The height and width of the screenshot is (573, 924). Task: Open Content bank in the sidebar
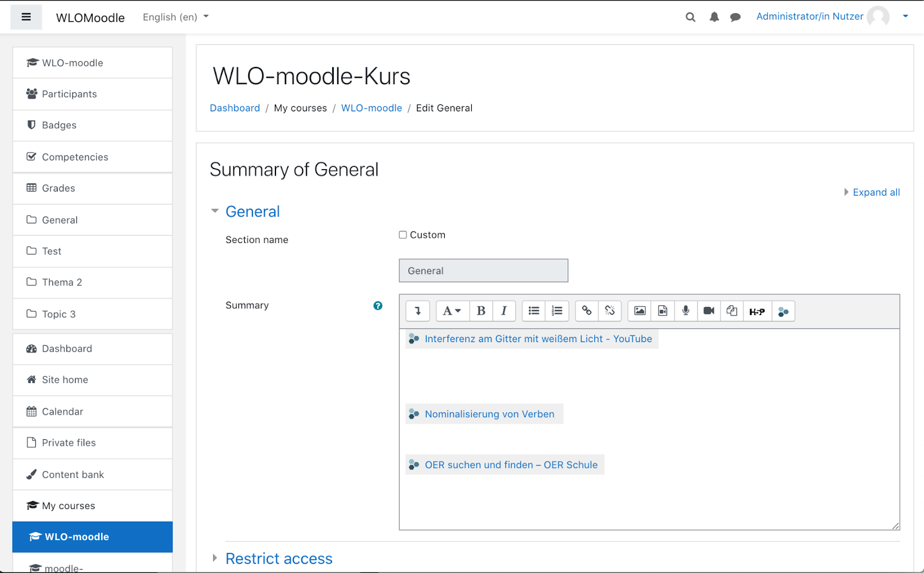pos(92,474)
